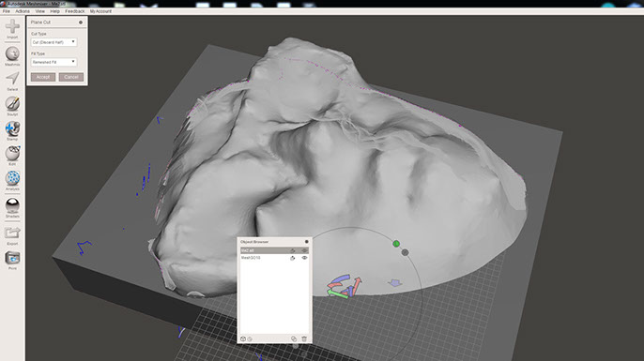
Task: Click the Autodesk Meshmixer title bar icon
Action: pos(4,4)
